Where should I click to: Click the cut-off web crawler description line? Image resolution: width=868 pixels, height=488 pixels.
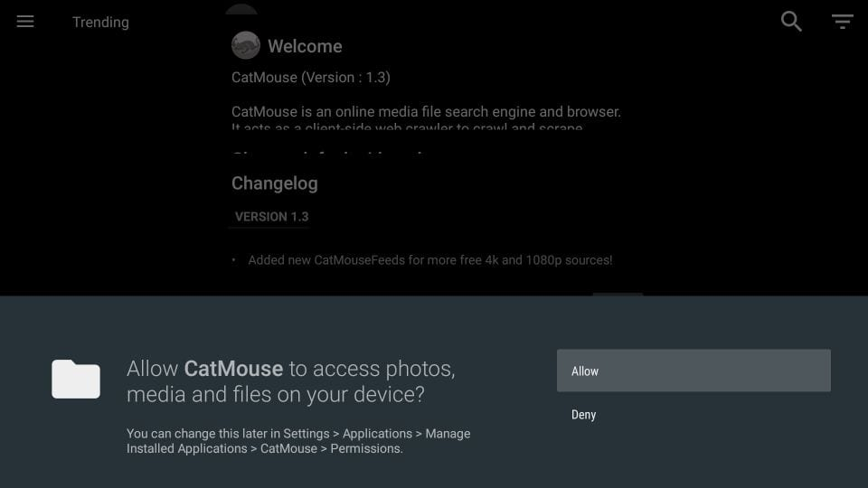point(407,127)
